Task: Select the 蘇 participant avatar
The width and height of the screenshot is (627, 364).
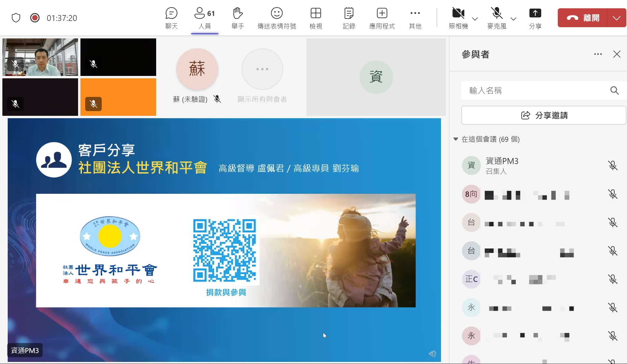Action: pos(197,69)
